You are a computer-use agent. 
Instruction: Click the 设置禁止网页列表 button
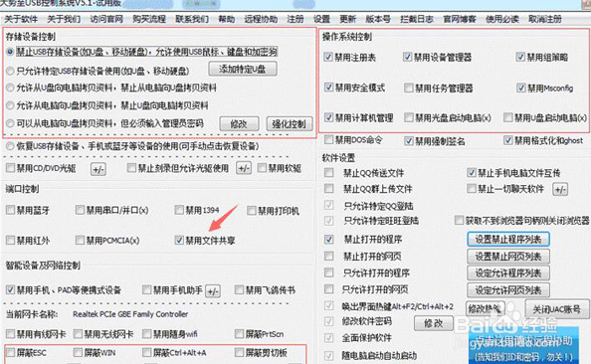(x=508, y=257)
